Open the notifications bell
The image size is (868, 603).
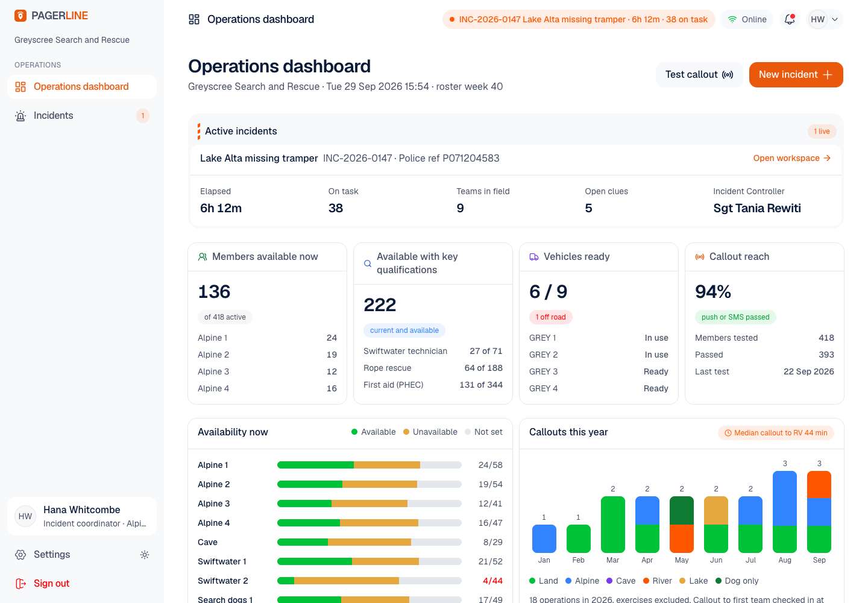coord(790,19)
